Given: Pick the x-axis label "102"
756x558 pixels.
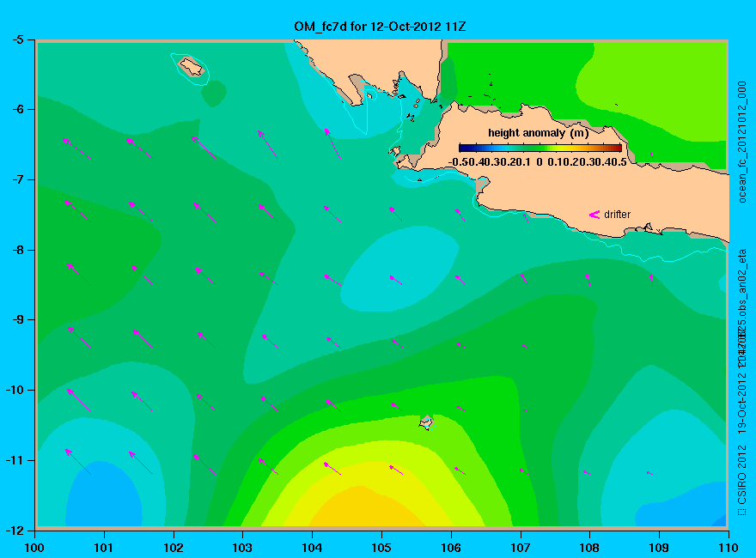Looking at the screenshot, I should (173, 548).
